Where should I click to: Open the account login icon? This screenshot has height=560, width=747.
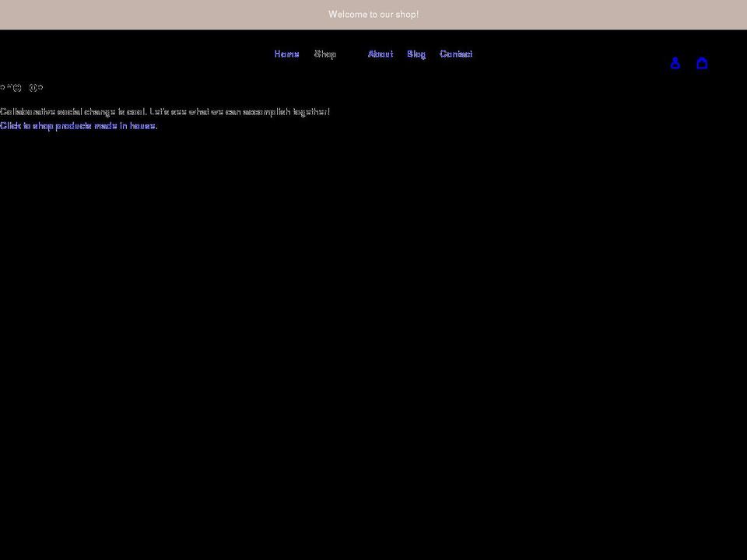coord(675,63)
